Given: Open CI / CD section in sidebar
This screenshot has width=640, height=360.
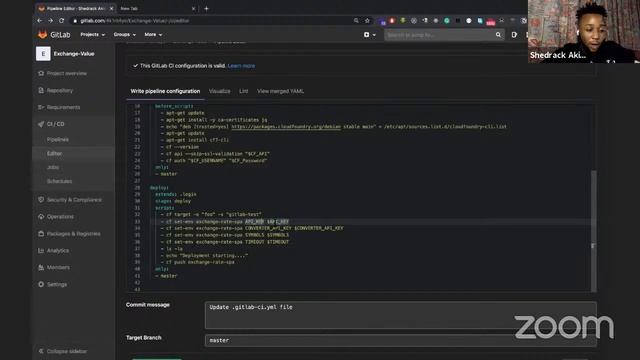Looking at the screenshot, I should pyautogui.click(x=56, y=124).
